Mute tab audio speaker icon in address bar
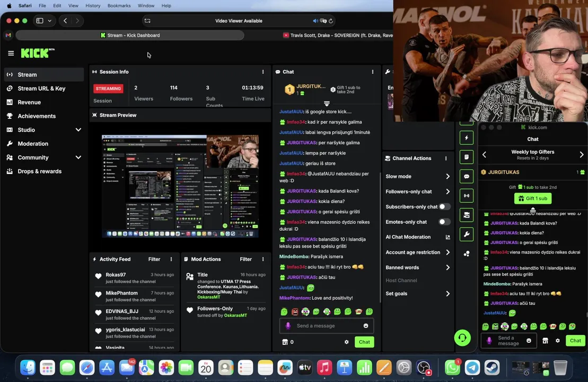Viewport: 588px width, 382px height. coord(315,21)
